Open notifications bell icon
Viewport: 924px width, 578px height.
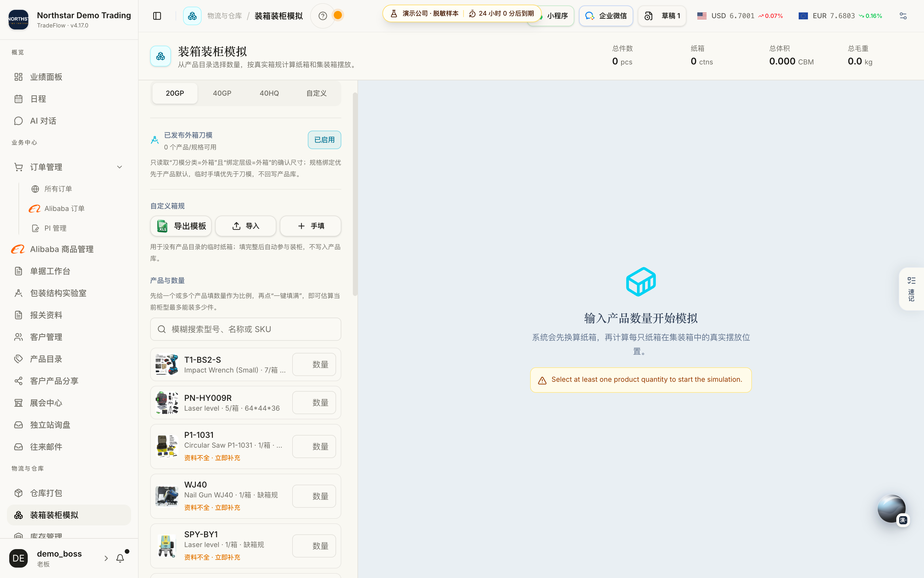point(120,558)
